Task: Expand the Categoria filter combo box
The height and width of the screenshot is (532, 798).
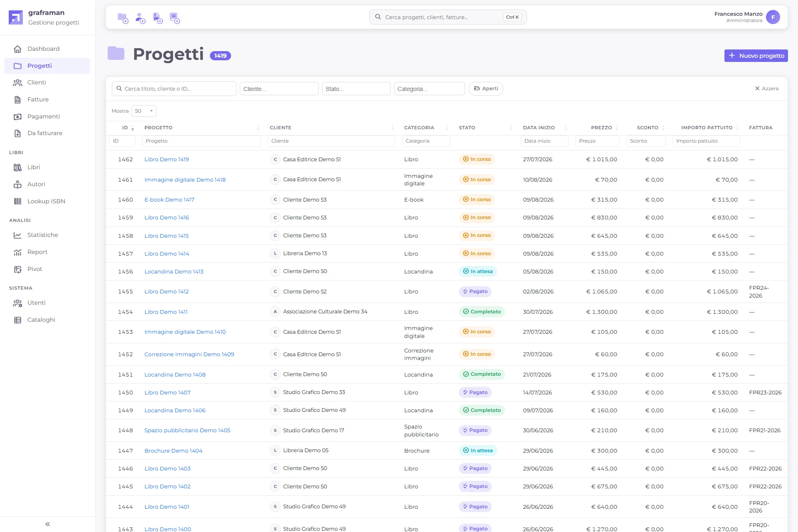Action: tap(429, 89)
